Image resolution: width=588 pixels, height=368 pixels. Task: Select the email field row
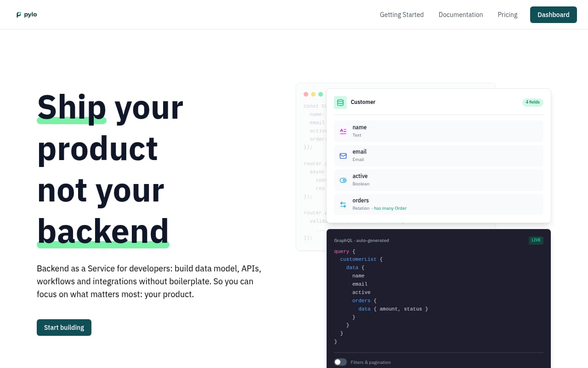[x=439, y=155]
